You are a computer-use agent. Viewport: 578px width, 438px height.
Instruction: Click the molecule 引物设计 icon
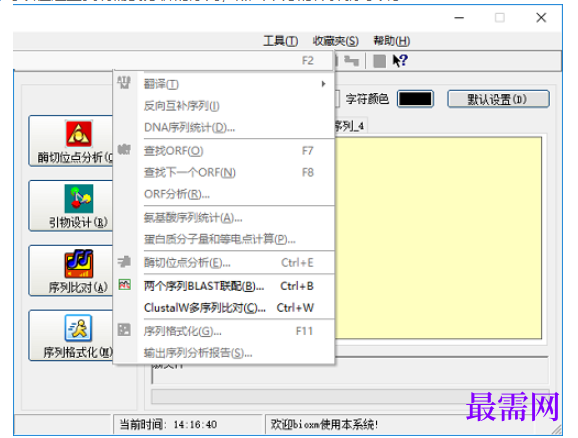pos(79,198)
